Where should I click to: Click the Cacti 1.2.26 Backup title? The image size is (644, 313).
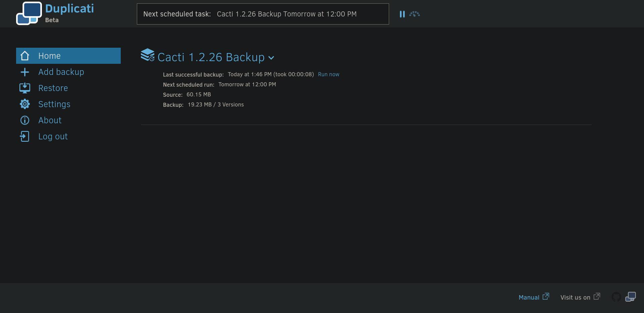point(211,57)
